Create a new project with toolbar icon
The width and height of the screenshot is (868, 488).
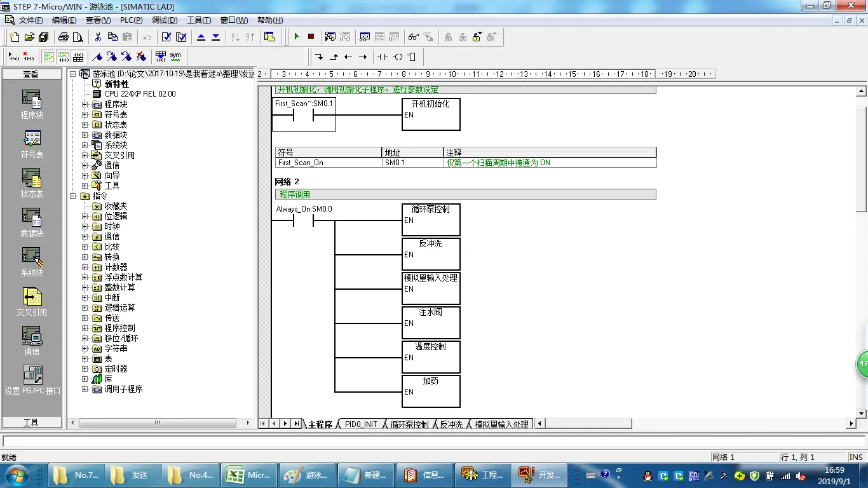click(14, 37)
